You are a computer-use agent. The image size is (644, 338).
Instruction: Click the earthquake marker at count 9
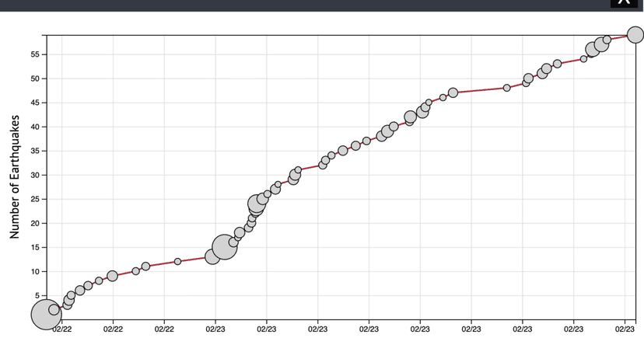[113, 276]
